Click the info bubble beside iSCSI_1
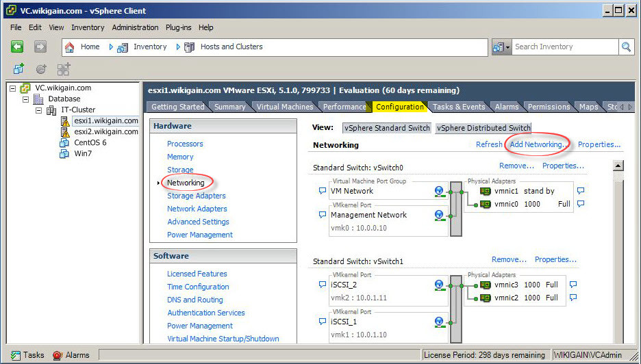This screenshot has width=641, height=364. click(x=322, y=322)
